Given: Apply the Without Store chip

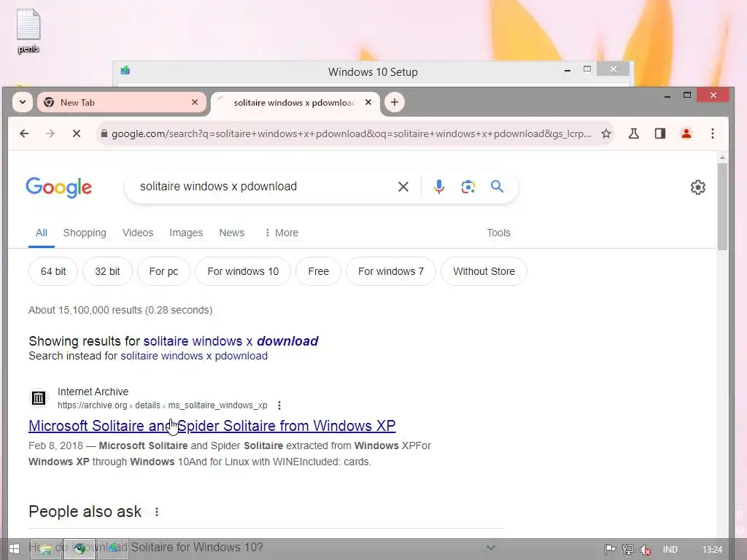Looking at the screenshot, I should 484,271.
